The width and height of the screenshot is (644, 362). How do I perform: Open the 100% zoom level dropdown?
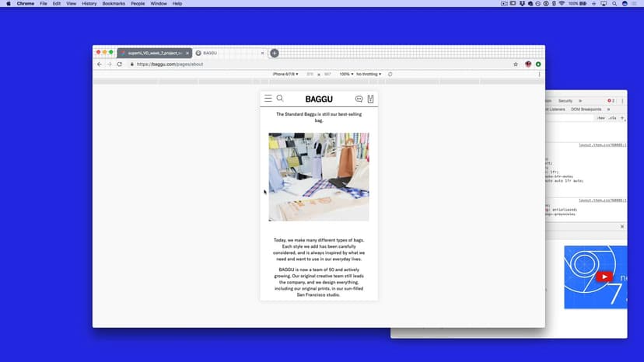345,75
